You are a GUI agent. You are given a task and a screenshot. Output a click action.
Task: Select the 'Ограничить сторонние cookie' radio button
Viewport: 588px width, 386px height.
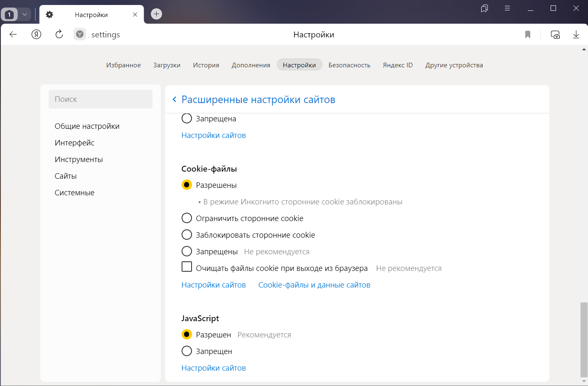187,218
